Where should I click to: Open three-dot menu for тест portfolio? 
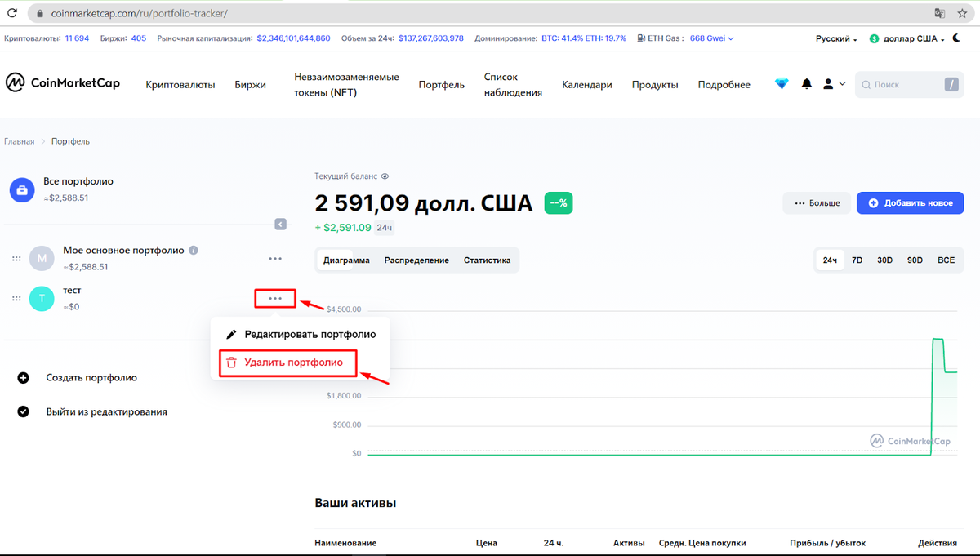(275, 299)
